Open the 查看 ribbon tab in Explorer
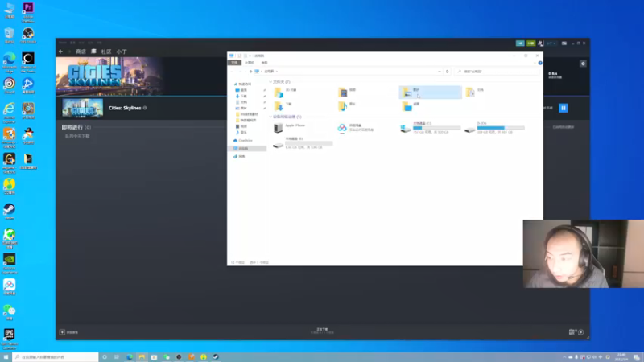The width and height of the screenshot is (644, 362). [x=264, y=63]
